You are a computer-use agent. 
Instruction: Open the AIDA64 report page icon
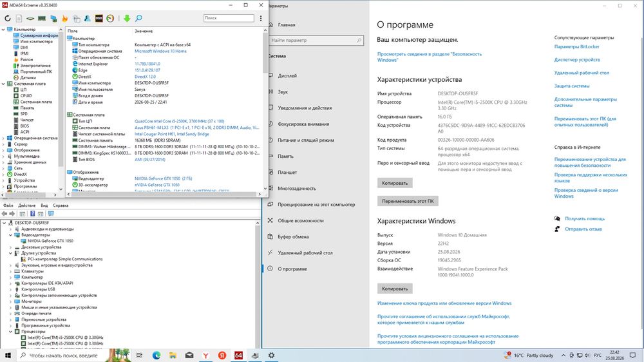(x=19, y=18)
